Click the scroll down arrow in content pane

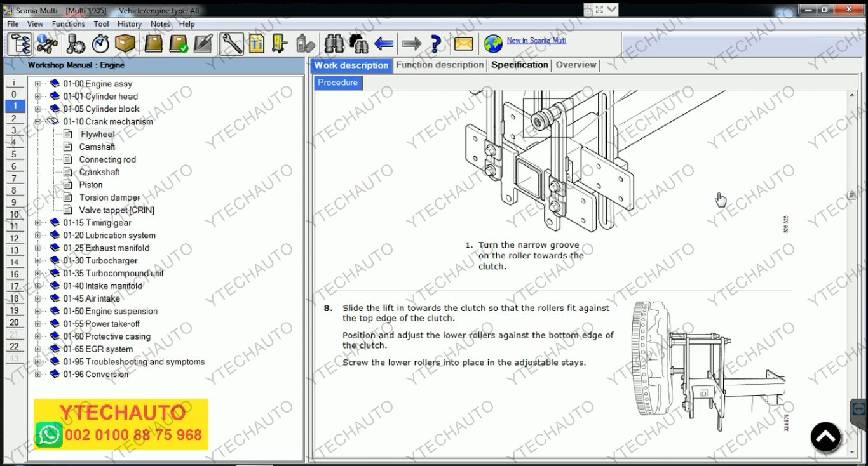[852, 451]
